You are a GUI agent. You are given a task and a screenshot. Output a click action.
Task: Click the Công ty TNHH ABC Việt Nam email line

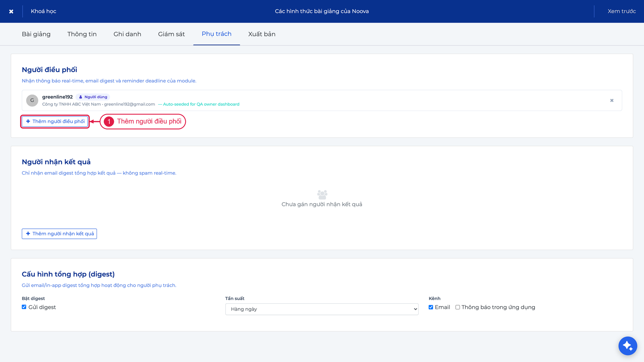[99, 104]
